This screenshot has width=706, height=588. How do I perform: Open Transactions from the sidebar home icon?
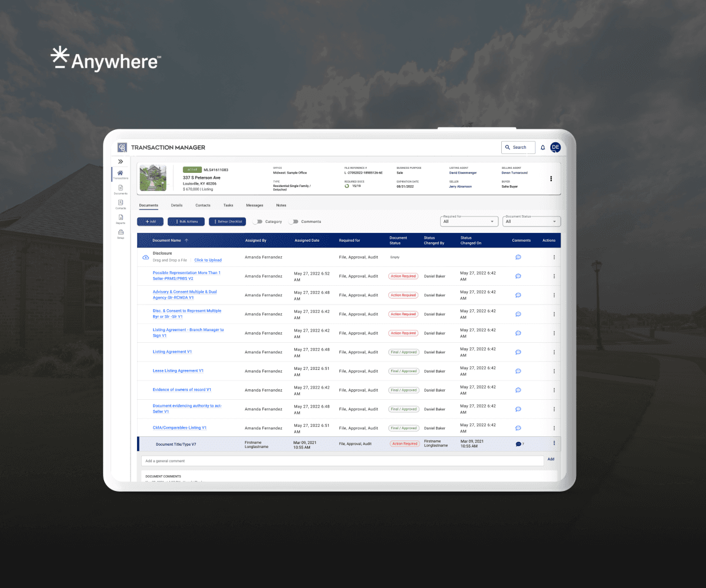click(x=120, y=175)
